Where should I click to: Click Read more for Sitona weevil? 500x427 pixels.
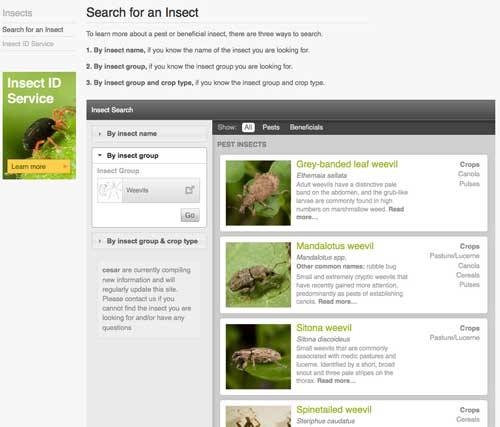coord(336,381)
